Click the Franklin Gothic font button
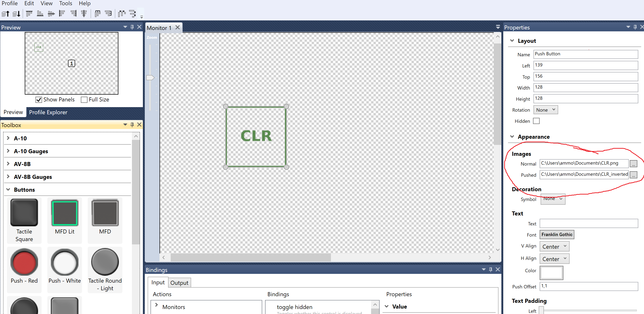This screenshot has width=644, height=314. coord(557,234)
